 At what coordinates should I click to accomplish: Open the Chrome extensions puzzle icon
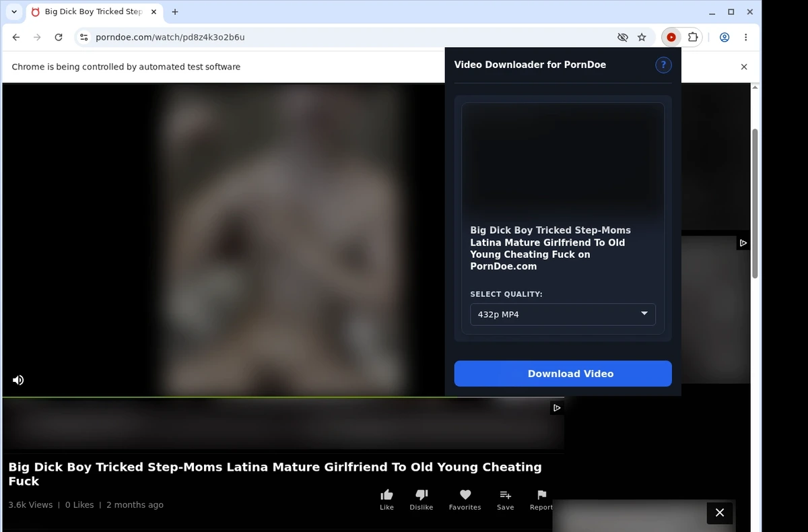point(692,38)
